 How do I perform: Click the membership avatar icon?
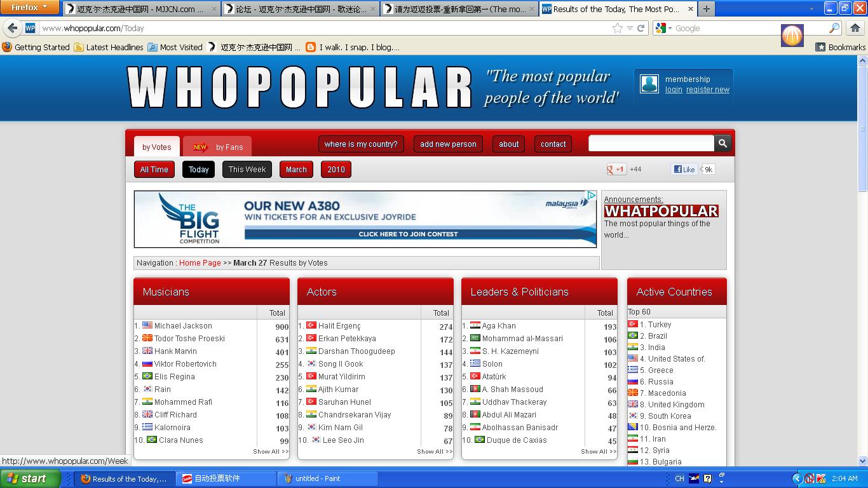coord(649,84)
